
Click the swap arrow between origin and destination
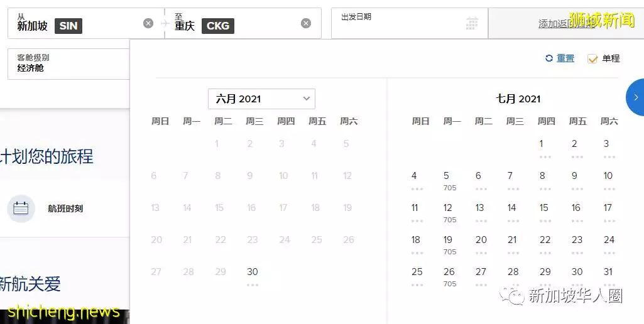(x=165, y=23)
